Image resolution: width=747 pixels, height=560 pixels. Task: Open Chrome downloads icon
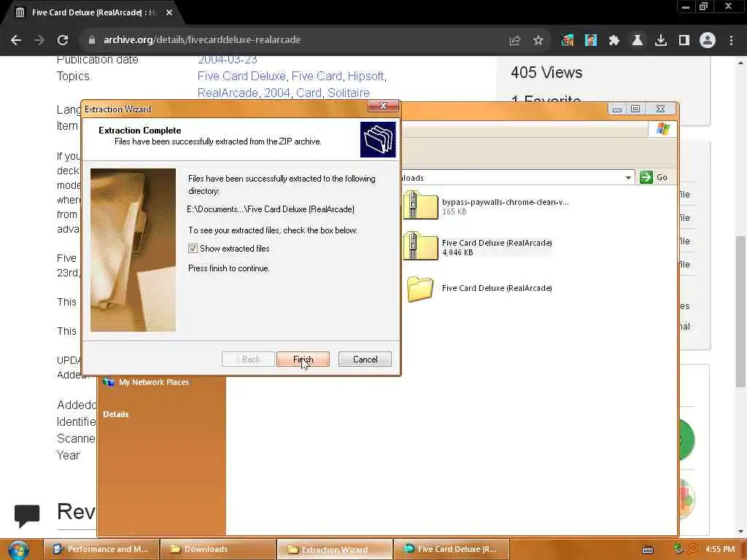660,41
